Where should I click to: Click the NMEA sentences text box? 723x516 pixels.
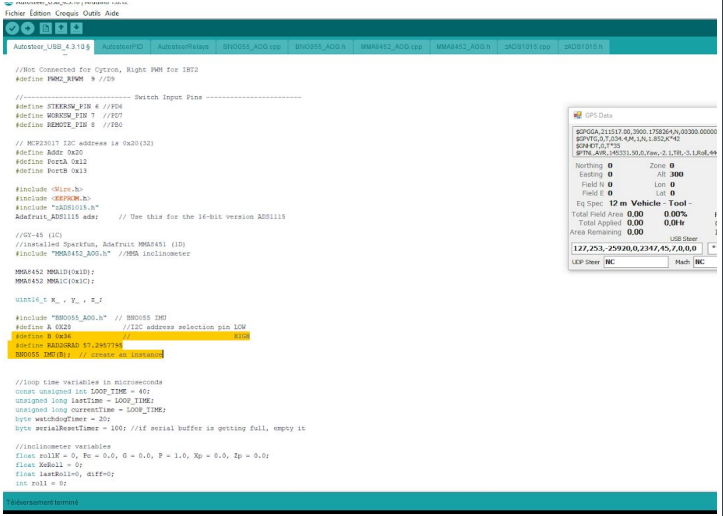pos(645,141)
